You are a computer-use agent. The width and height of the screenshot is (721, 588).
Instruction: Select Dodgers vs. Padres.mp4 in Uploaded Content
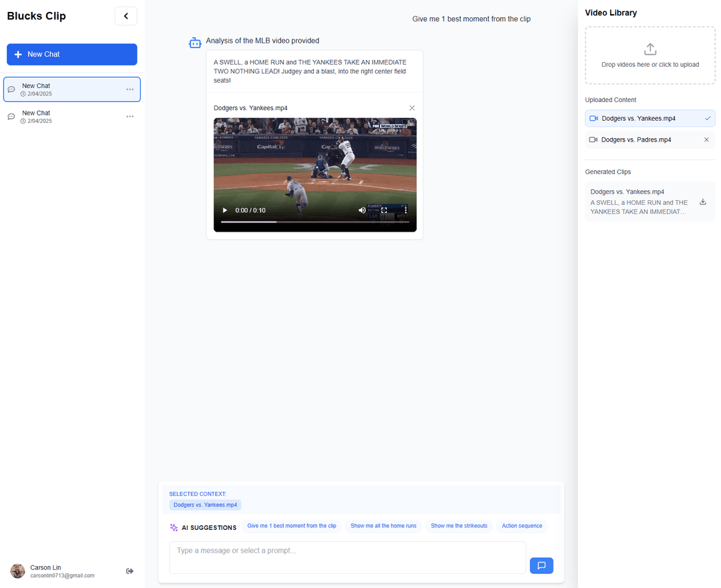(650, 139)
